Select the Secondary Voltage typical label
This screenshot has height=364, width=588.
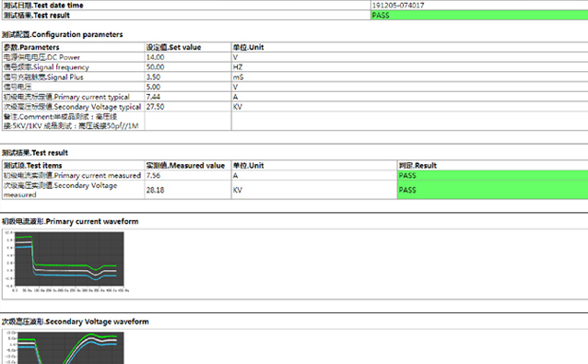(x=73, y=107)
